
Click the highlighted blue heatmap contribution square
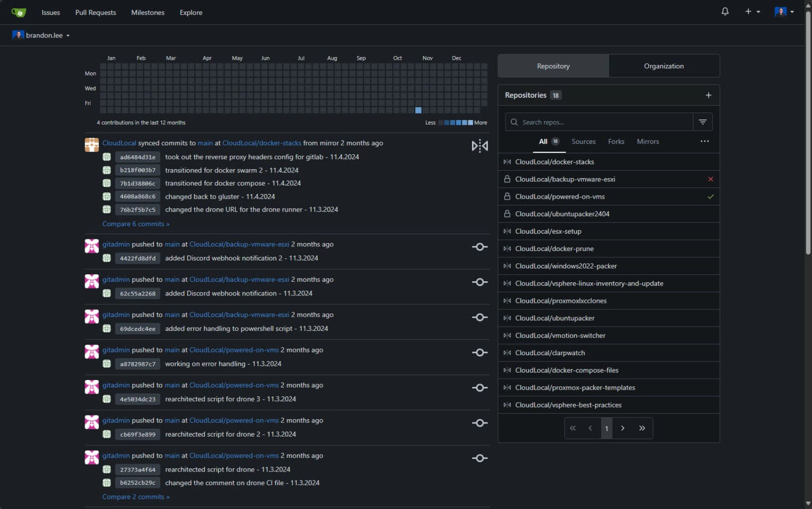point(418,110)
